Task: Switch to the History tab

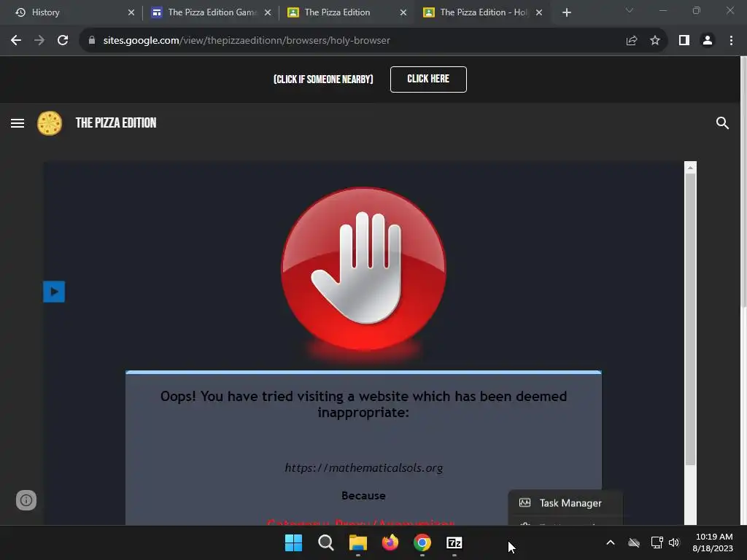Action: pyautogui.click(x=71, y=12)
